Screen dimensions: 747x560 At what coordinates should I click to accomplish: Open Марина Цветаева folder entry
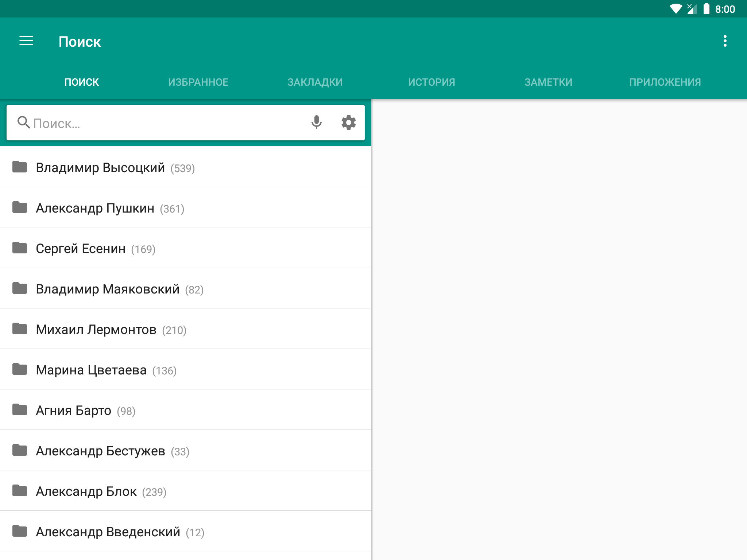coord(186,369)
